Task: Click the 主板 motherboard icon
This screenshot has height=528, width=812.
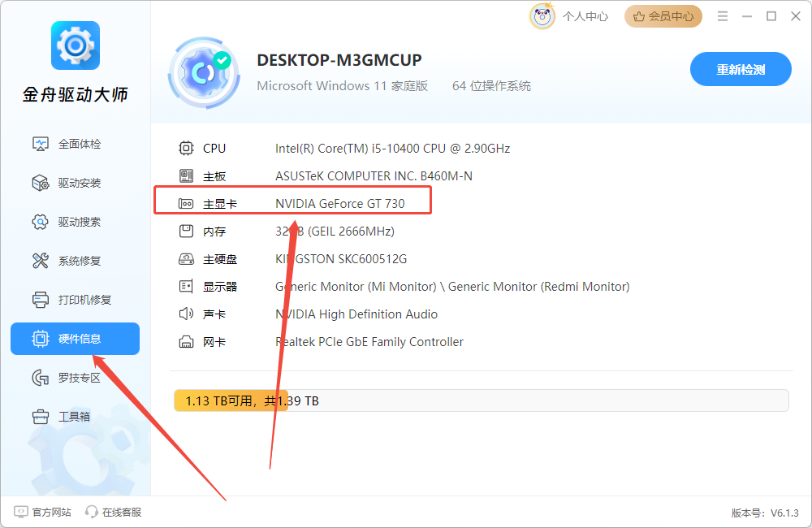Action: (x=186, y=176)
